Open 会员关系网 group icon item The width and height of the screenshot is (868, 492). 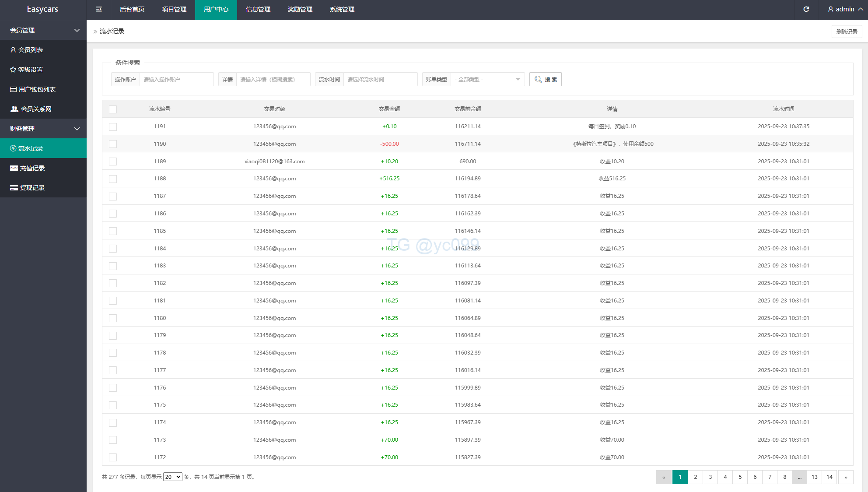tap(14, 109)
